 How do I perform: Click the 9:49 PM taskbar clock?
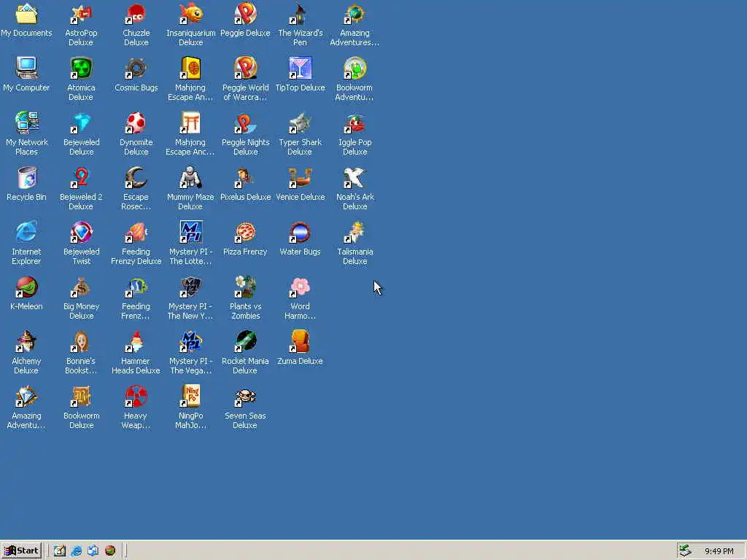719,551
